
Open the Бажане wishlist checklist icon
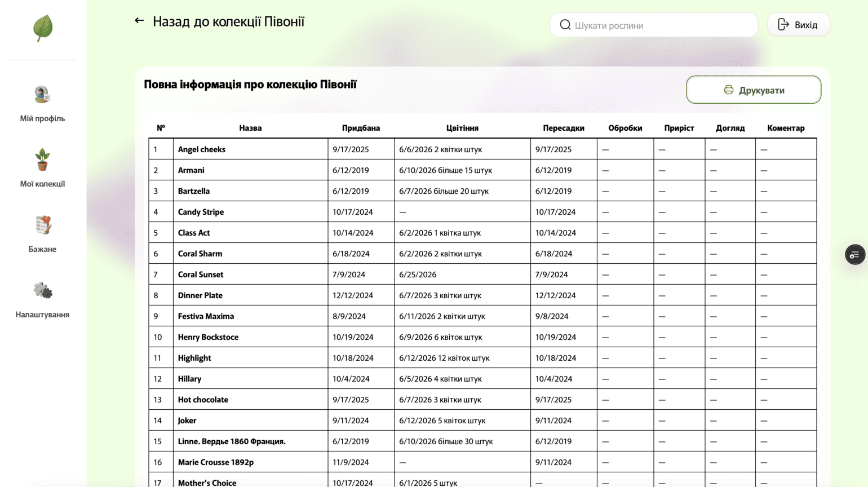coord(42,225)
